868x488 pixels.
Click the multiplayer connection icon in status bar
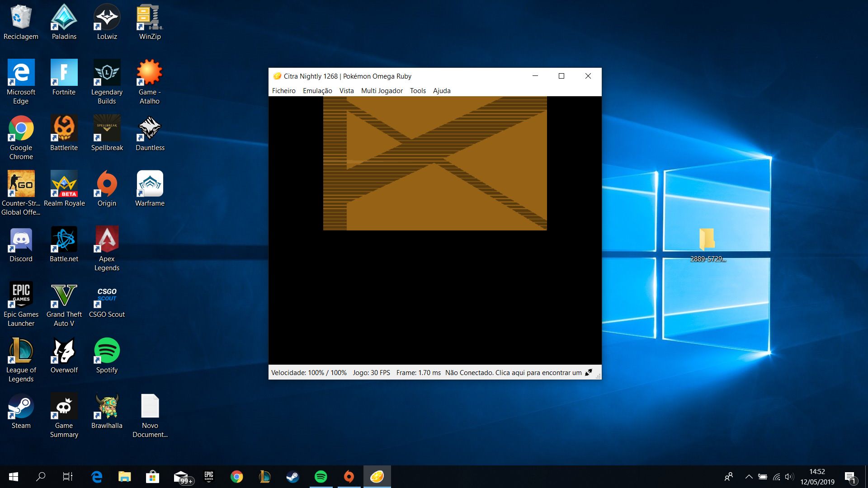click(588, 373)
